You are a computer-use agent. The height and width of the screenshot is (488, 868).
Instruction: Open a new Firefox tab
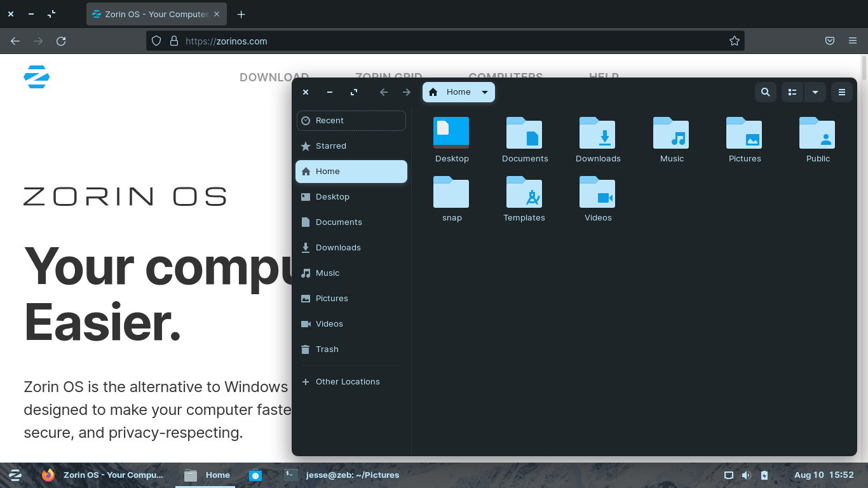click(x=241, y=14)
